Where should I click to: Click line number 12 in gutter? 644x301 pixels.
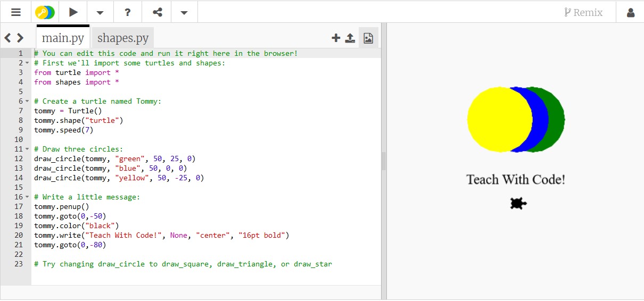tap(19, 158)
